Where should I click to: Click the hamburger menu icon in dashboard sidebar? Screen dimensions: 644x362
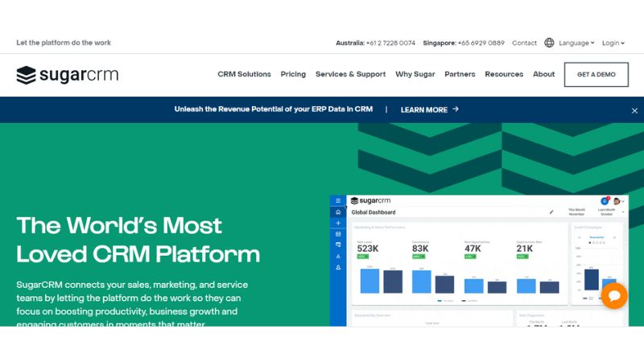[x=338, y=200]
